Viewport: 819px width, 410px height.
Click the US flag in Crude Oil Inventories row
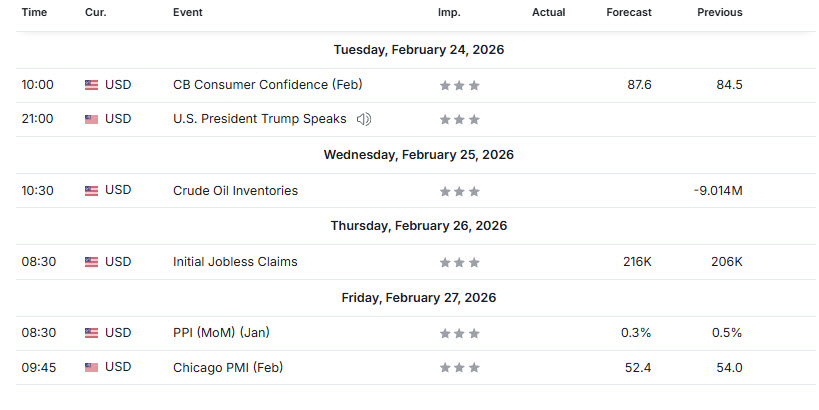click(x=92, y=191)
